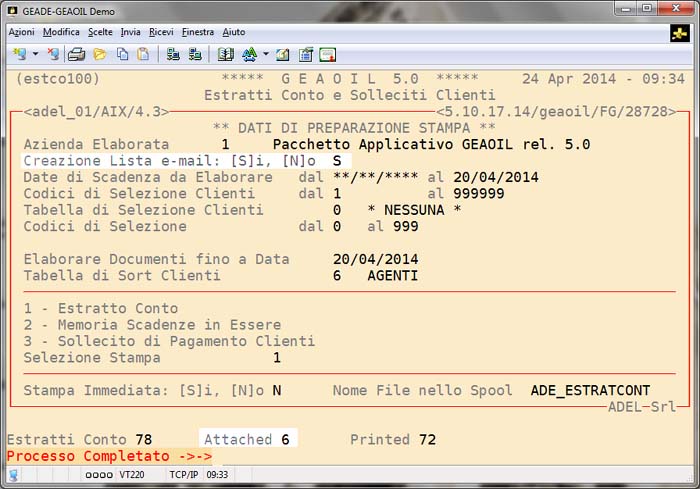Open the Scelte menu
Screen dimensions: 700x489
100,32
